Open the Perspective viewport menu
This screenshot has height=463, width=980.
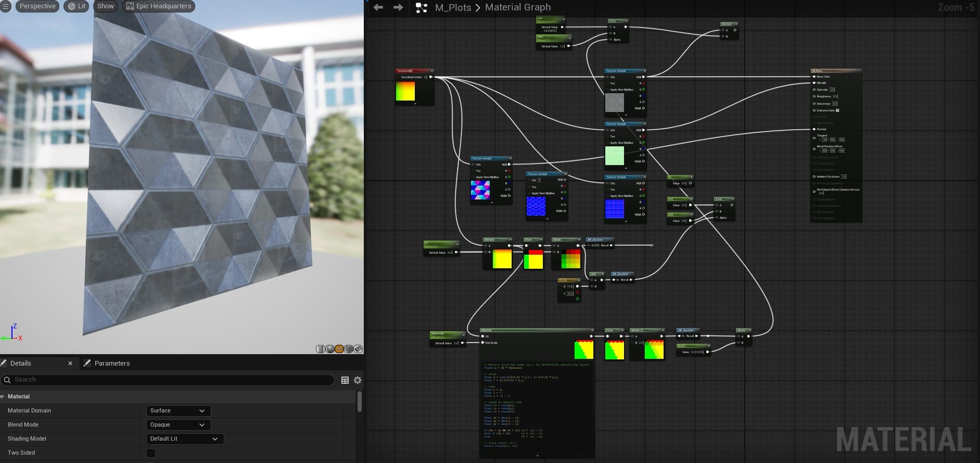click(37, 6)
